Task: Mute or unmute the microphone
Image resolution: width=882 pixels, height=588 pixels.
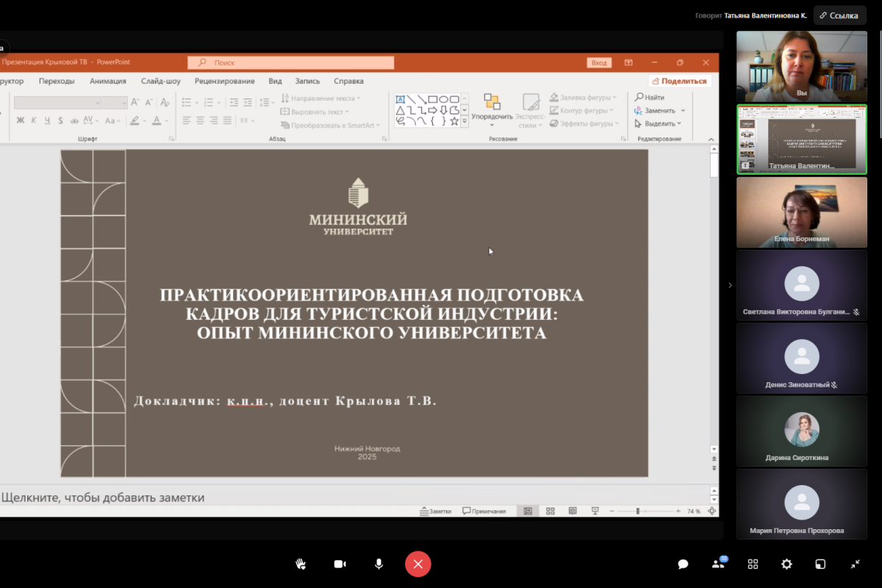Action: click(379, 564)
